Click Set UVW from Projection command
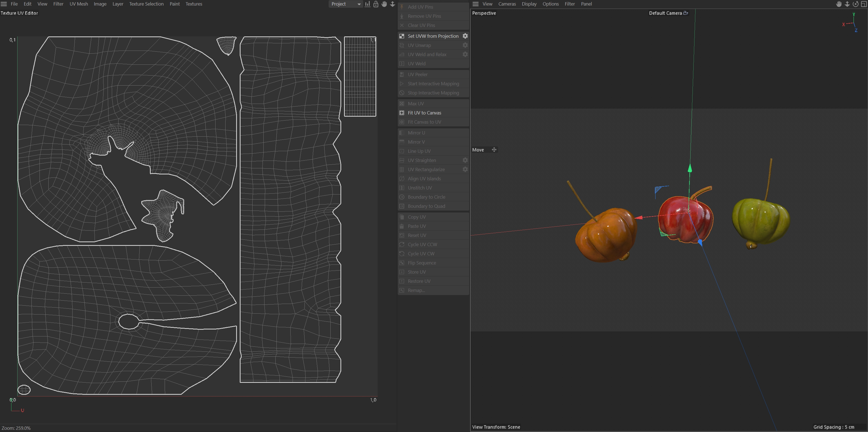868x432 pixels. tap(433, 36)
